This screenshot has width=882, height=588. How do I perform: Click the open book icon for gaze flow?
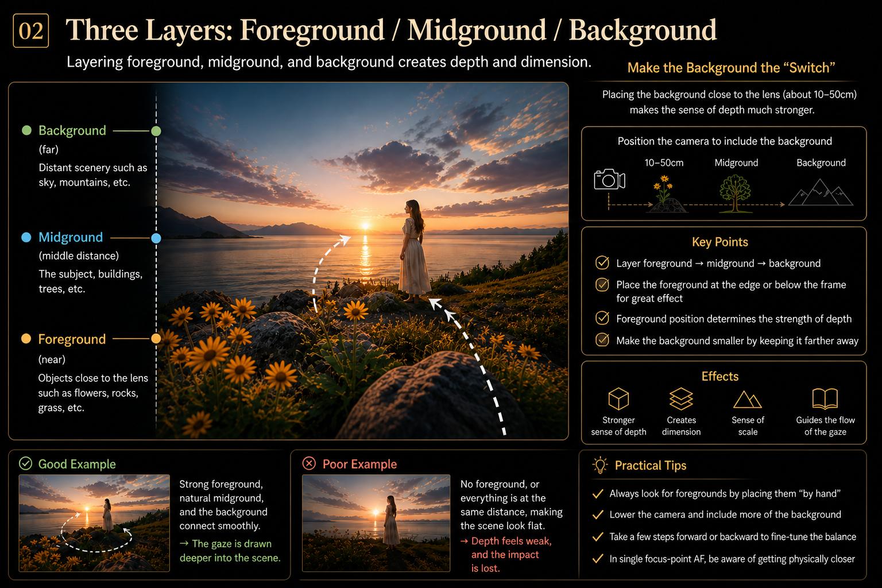825,399
